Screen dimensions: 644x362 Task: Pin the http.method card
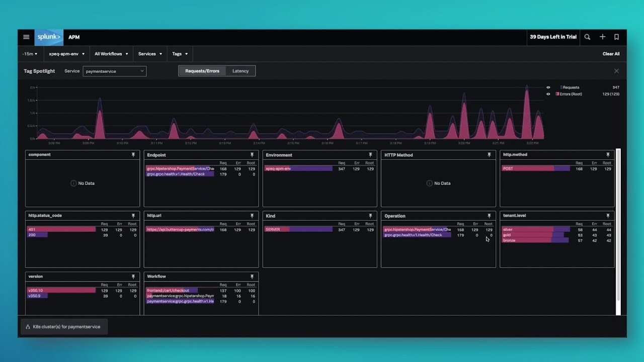tap(608, 155)
